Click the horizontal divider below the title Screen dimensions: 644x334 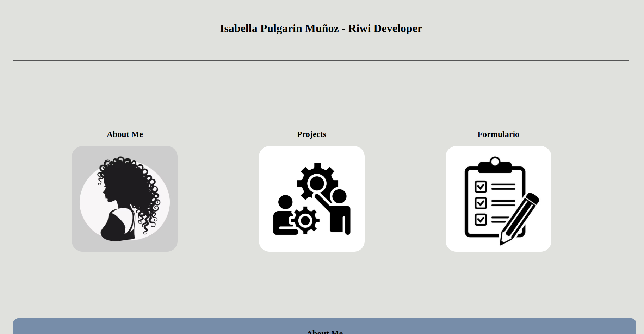click(321, 60)
